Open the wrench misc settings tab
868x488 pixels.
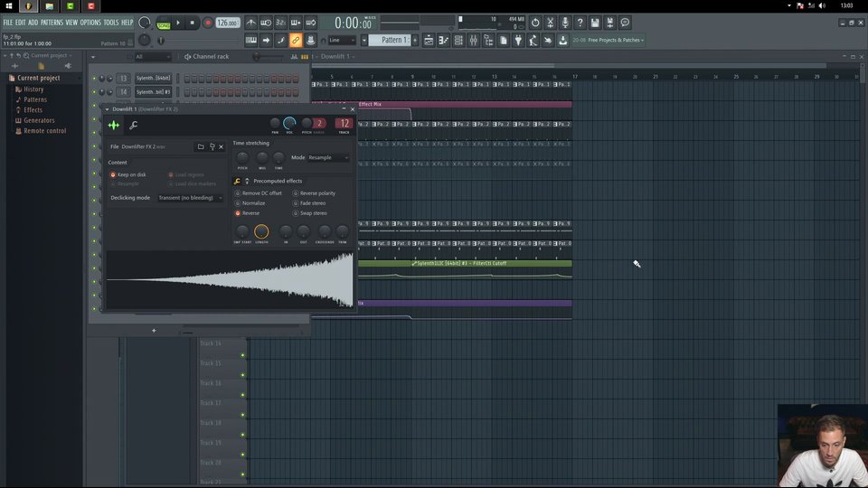[x=134, y=126]
